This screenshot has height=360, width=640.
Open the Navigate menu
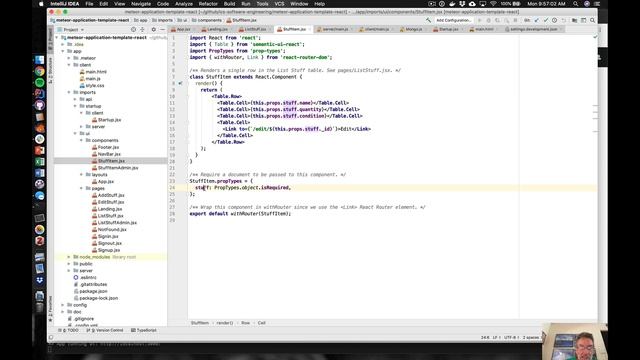pyautogui.click(x=141, y=4)
